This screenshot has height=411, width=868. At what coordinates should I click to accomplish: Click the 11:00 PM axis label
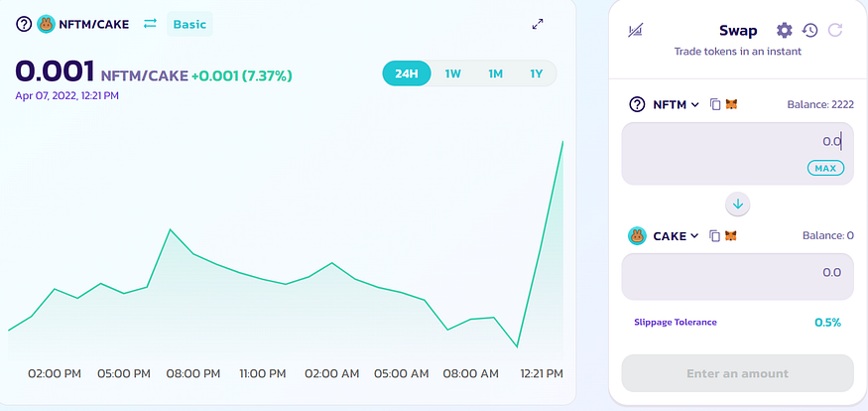[x=263, y=374]
